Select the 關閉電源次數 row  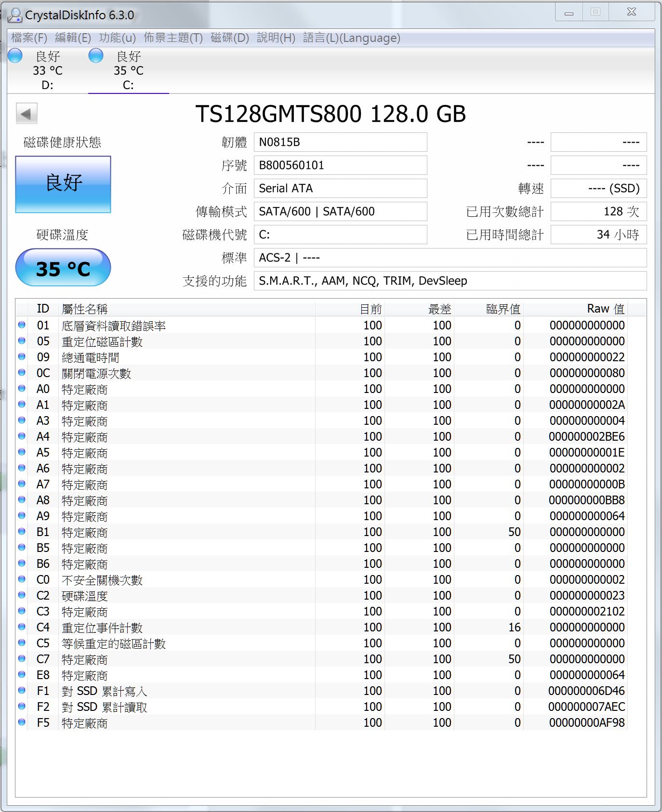(322, 373)
